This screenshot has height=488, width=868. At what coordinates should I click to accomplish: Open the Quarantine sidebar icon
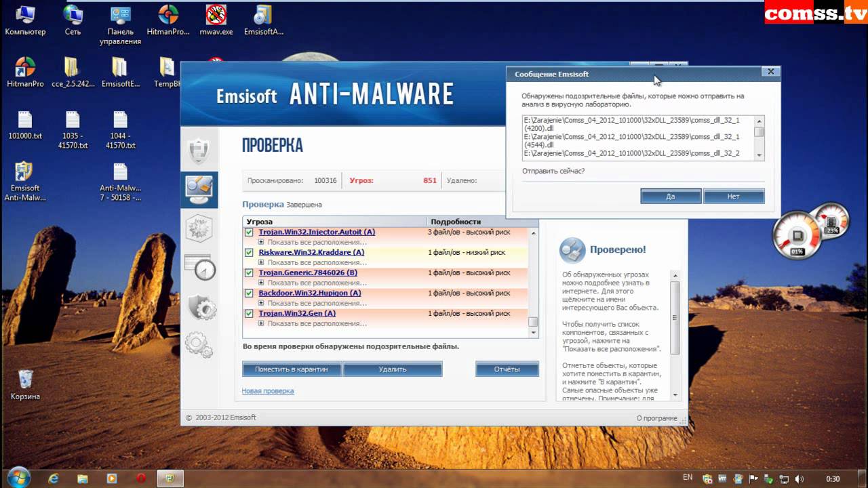pyautogui.click(x=199, y=228)
